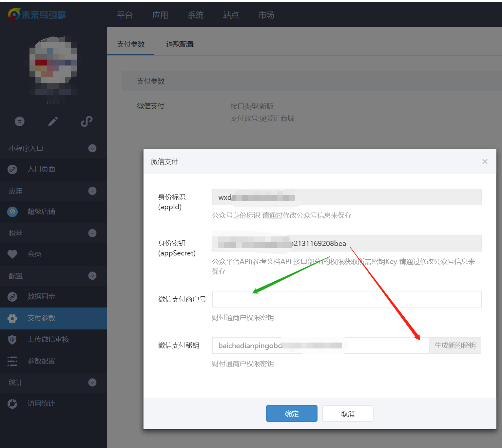Click the 微信支付 dialog title

click(164, 162)
